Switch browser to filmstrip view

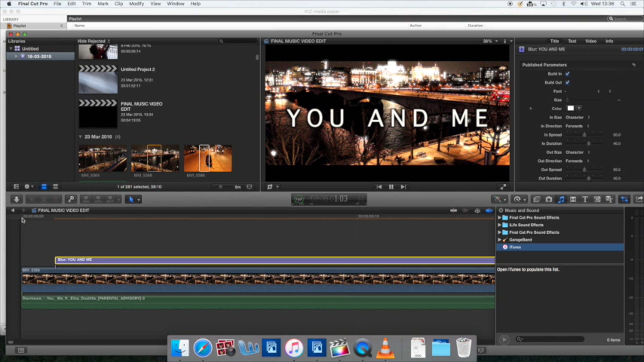click(x=44, y=187)
